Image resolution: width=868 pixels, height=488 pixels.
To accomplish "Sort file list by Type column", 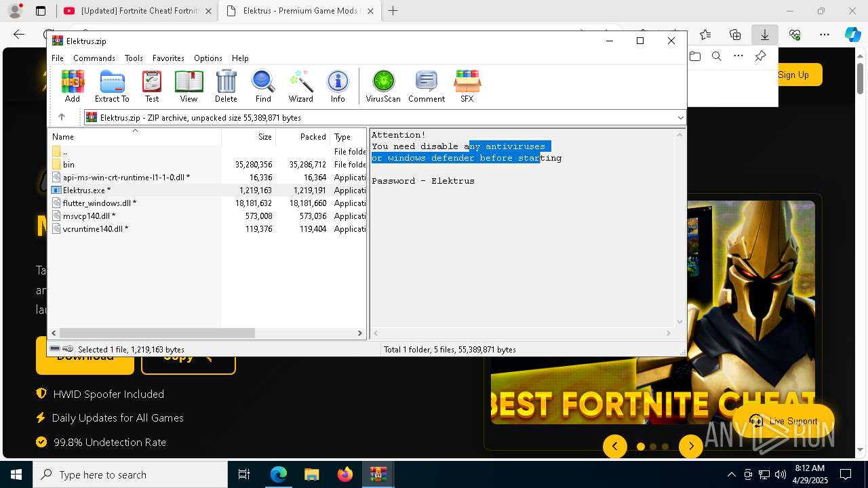I will point(348,137).
